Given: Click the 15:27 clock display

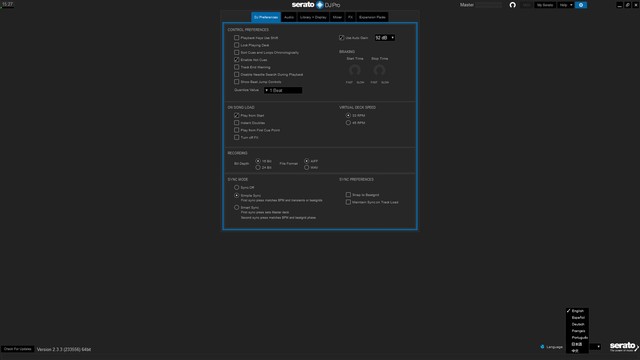Looking at the screenshot, I should pyautogui.click(x=7, y=4).
